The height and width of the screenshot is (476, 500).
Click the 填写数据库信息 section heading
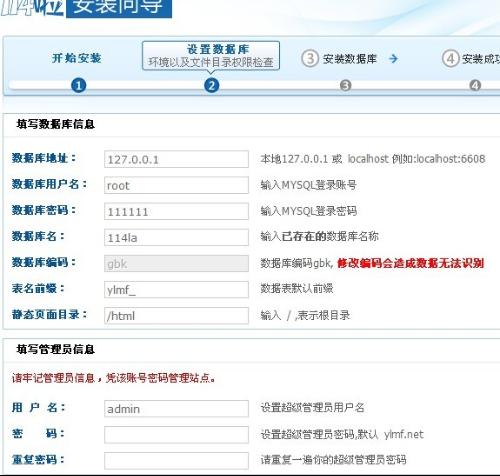[x=56, y=124]
